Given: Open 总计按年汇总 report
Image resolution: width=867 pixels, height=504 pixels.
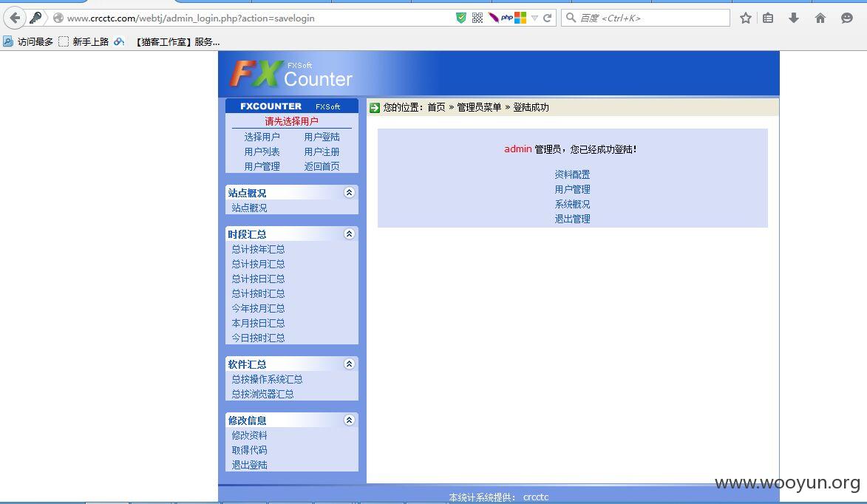Looking at the screenshot, I should point(258,249).
